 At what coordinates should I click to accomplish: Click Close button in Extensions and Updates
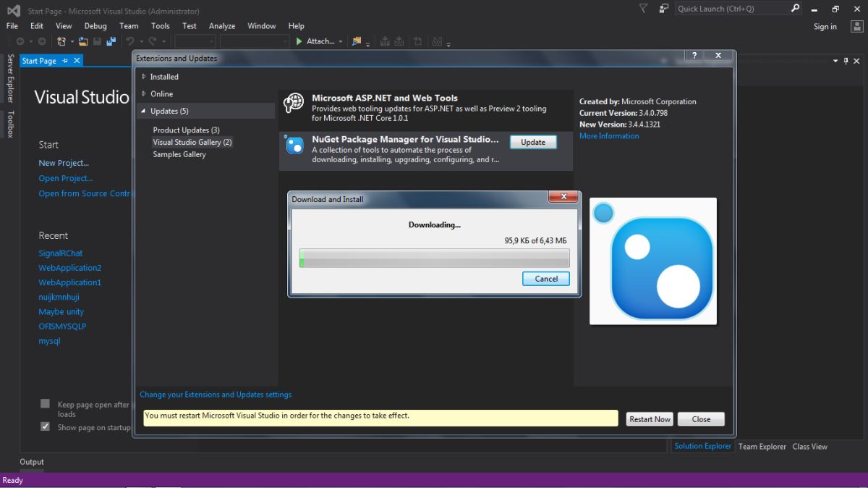(701, 418)
